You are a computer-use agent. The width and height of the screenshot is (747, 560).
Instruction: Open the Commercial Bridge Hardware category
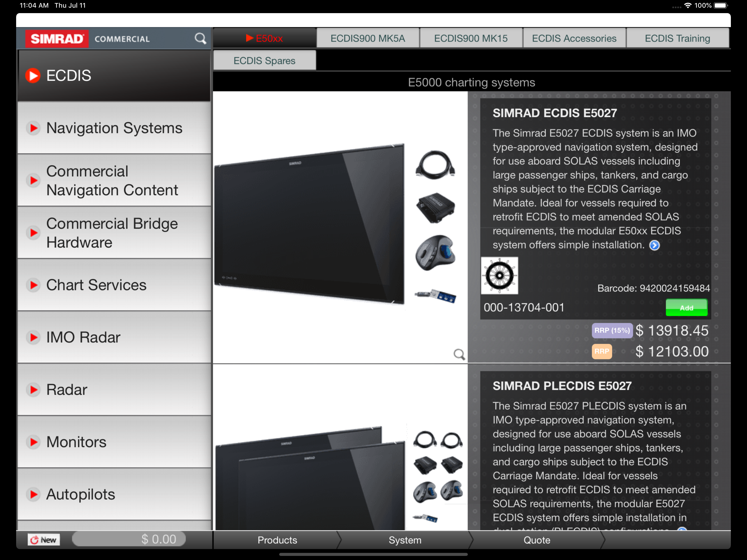click(x=114, y=233)
